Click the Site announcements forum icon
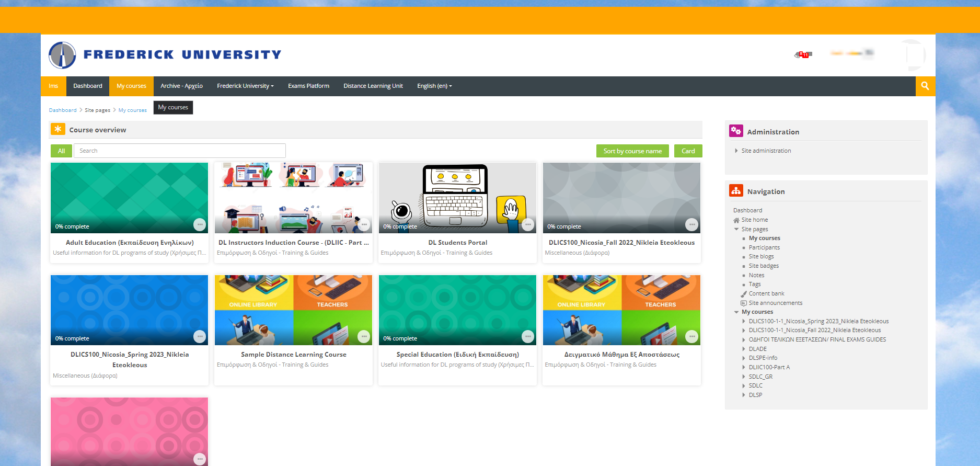 click(744, 303)
